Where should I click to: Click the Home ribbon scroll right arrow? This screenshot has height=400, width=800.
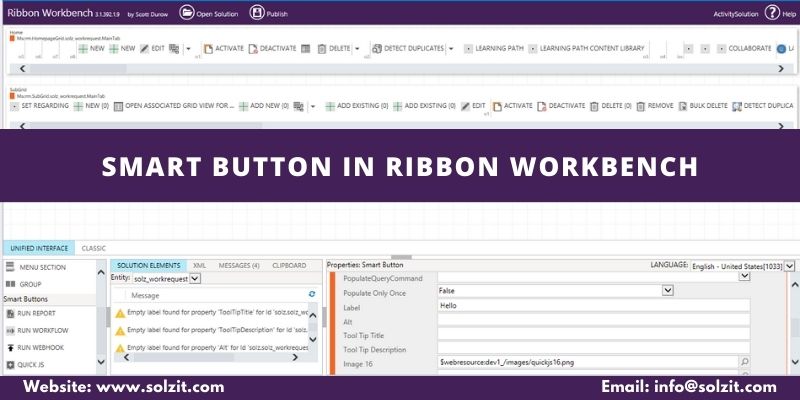pos(781,68)
